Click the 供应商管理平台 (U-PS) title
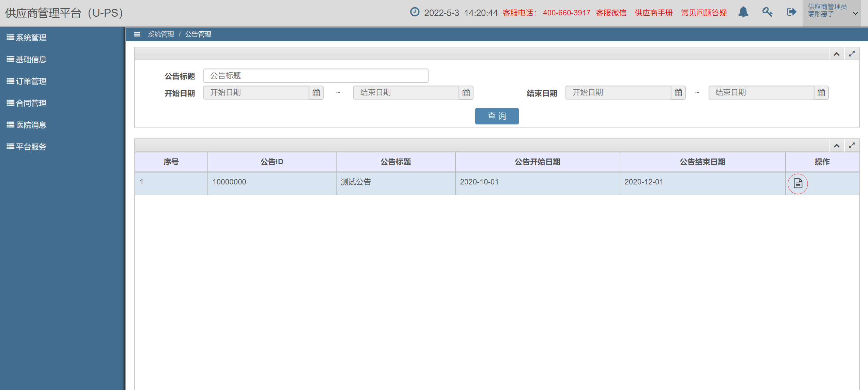 click(x=64, y=13)
